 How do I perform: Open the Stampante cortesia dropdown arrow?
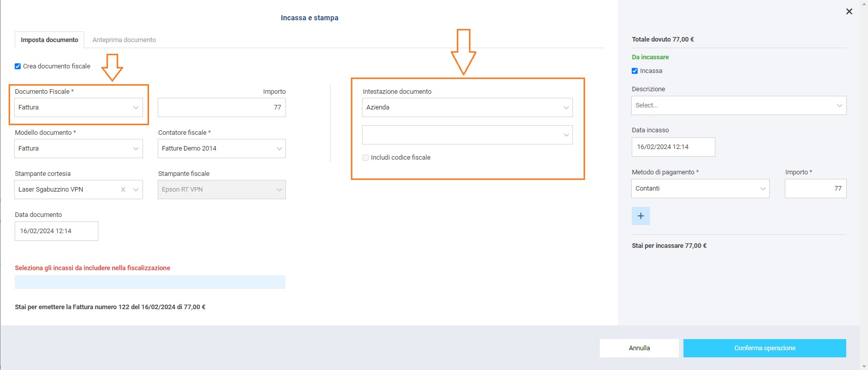(x=136, y=190)
